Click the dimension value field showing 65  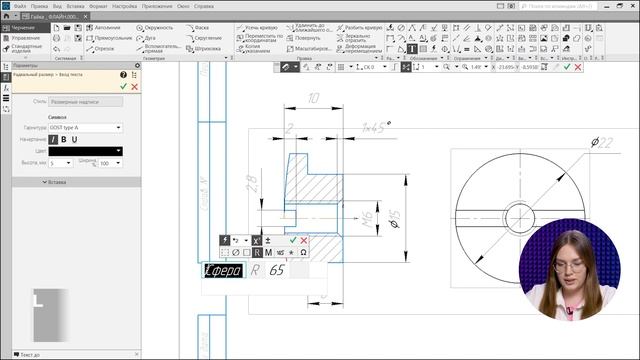278,270
